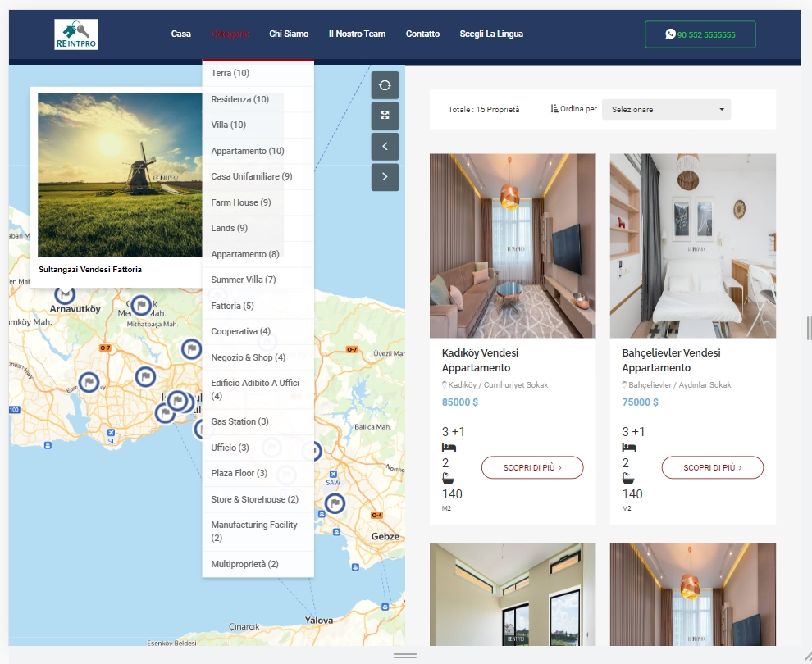Open the Selezionare sort dropdown
This screenshot has width=812, height=664.
(x=666, y=109)
